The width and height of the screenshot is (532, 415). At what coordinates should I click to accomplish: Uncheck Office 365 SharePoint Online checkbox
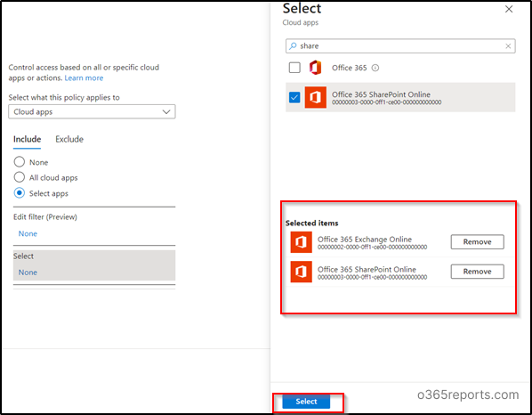pyautogui.click(x=294, y=97)
